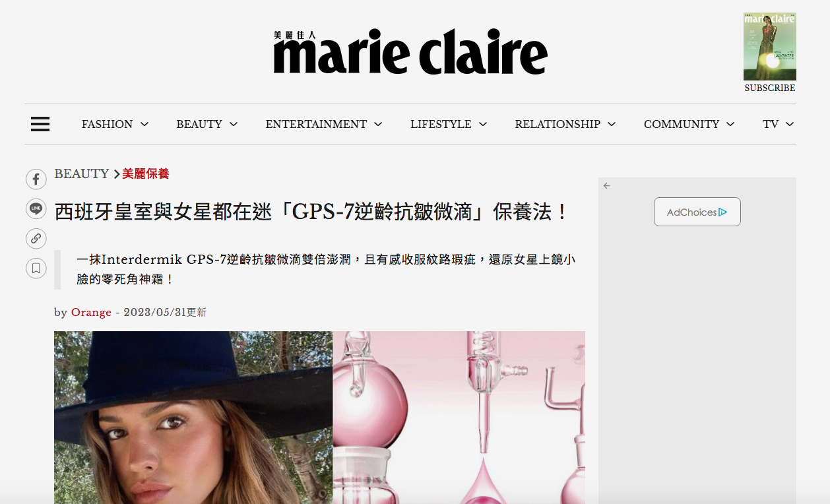The width and height of the screenshot is (830, 504).
Task: Share article via Facebook icon
Action: tap(36, 179)
